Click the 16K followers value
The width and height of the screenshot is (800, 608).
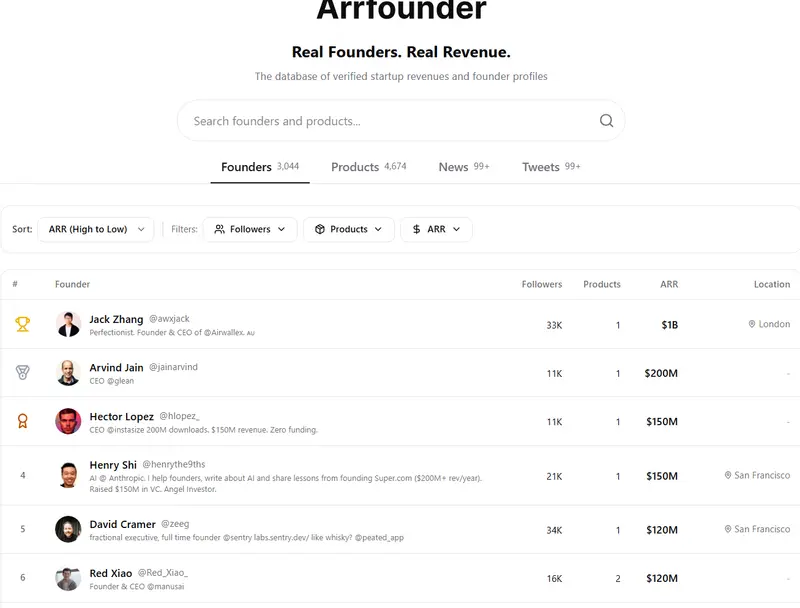coord(554,579)
